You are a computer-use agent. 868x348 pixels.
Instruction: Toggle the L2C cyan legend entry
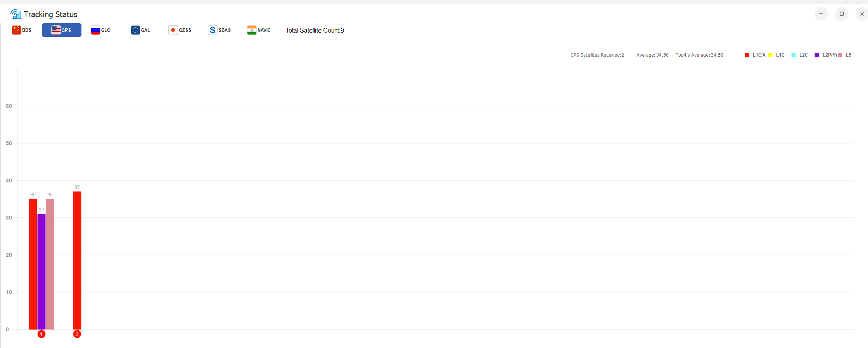800,55
